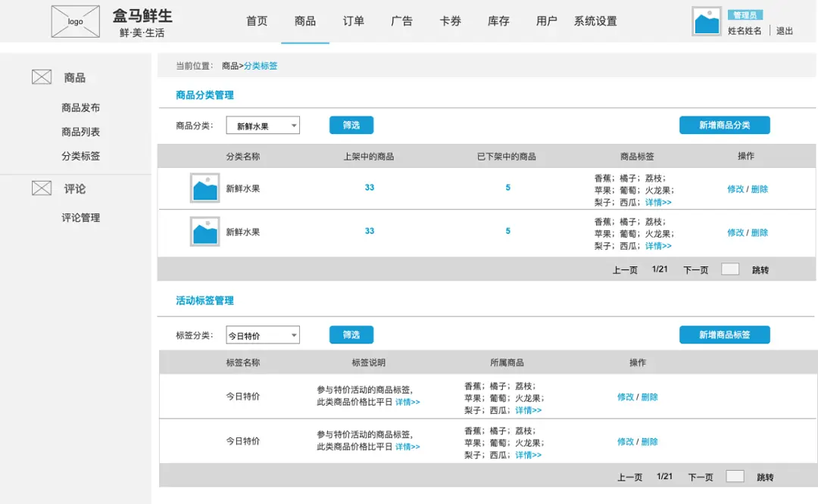Open the 商品分类 dropdown showing 新鲜水果
818x504 pixels.
(262, 125)
